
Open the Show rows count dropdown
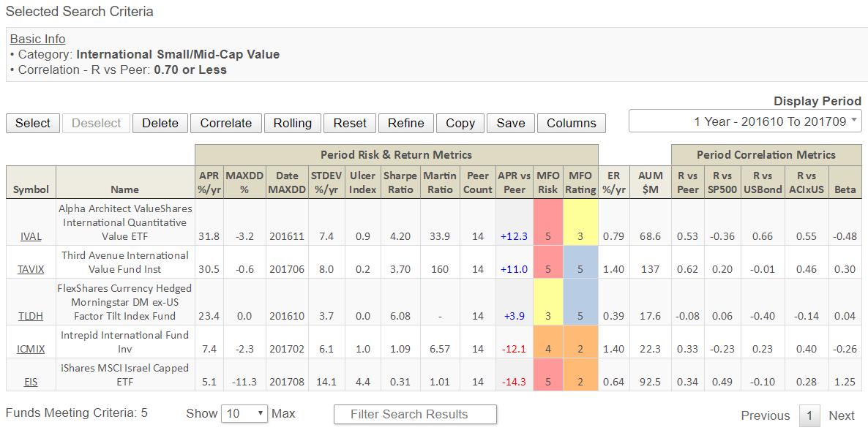point(244,413)
